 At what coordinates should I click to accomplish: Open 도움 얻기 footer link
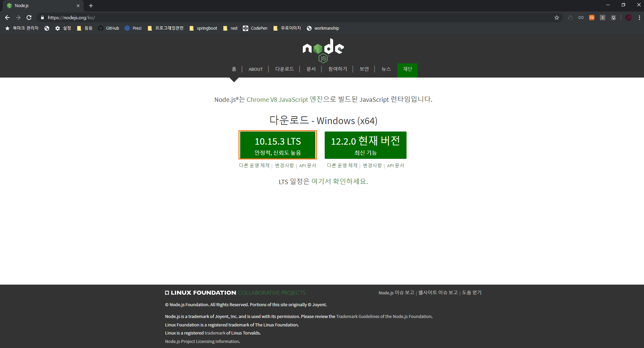pos(472,293)
